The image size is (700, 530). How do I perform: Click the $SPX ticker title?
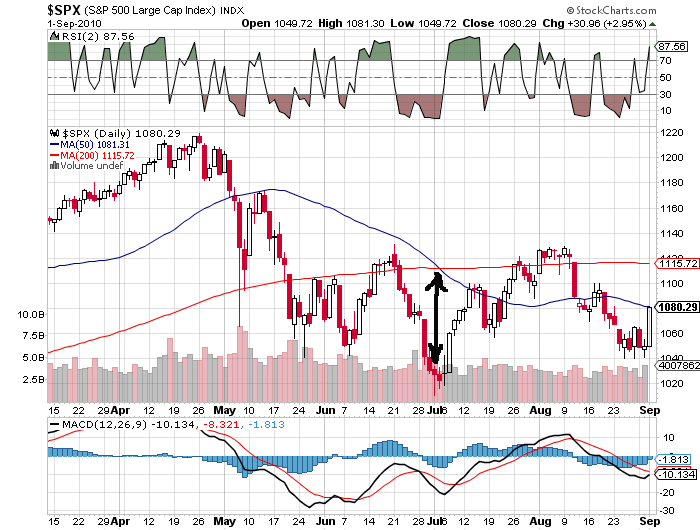tap(64, 10)
